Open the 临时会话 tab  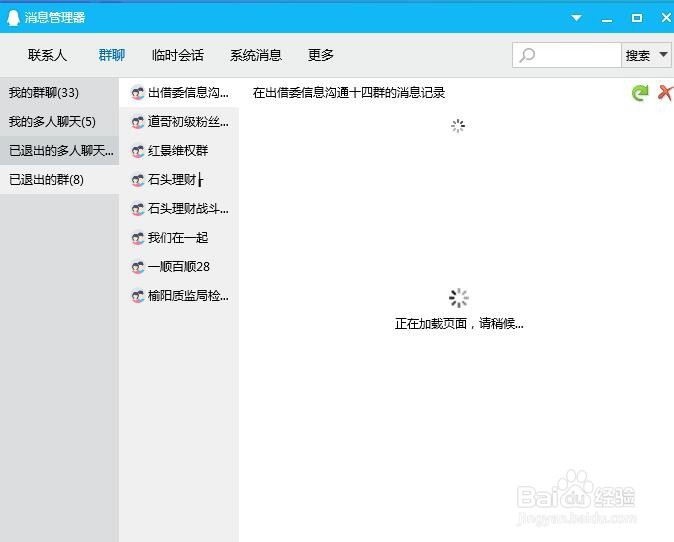click(x=178, y=55)
